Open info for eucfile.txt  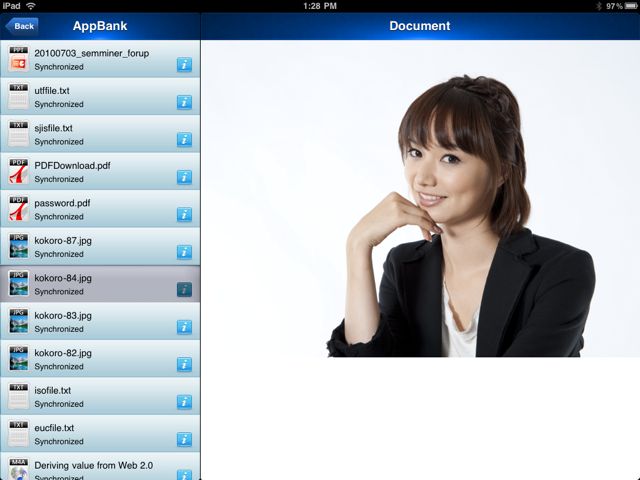(x=184, y=440)
